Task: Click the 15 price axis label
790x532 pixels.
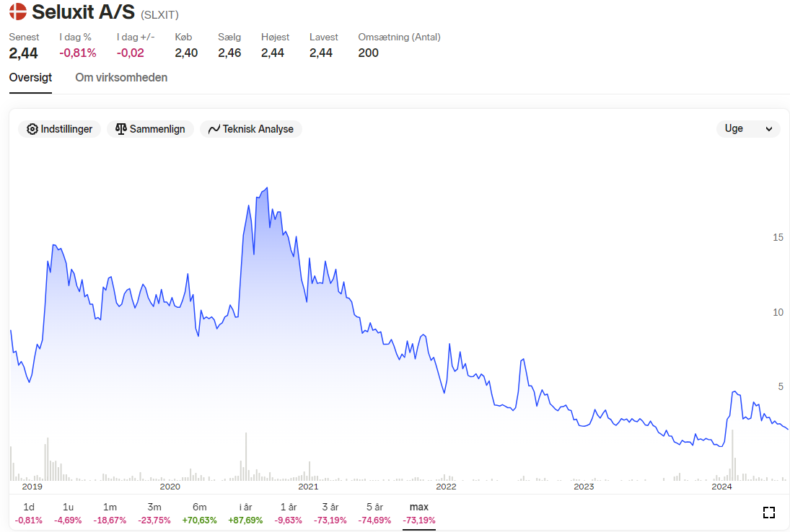Action: (x=778, y=237)
